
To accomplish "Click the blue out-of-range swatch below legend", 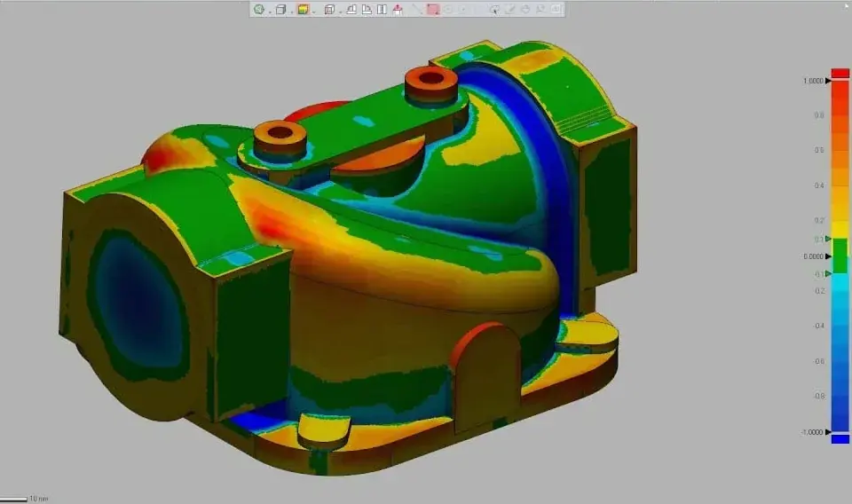I will (x=840, y=439).
